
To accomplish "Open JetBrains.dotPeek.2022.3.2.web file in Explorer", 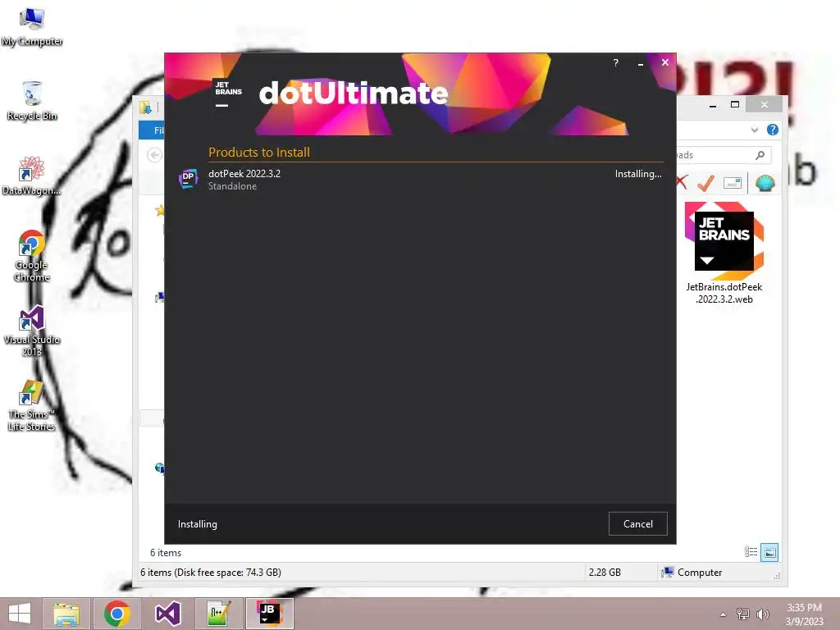I will (724, 253).
